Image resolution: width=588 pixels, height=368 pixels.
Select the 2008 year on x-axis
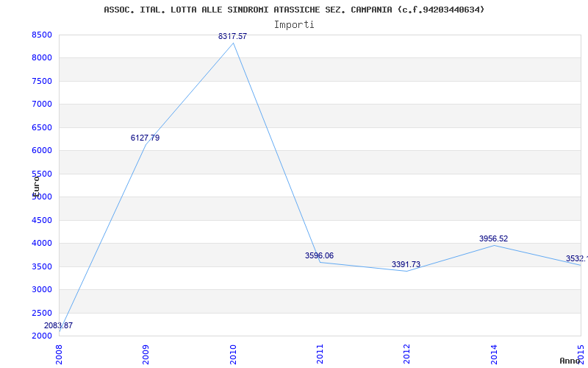coord(60,353)
